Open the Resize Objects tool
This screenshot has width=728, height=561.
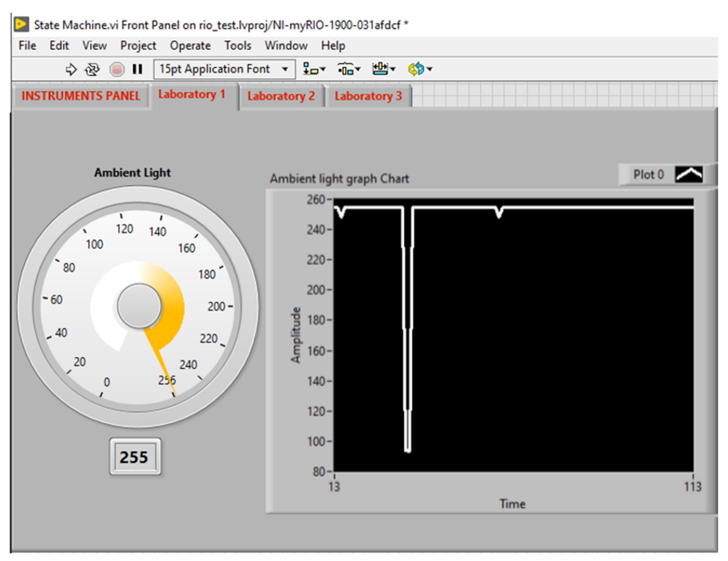tap(380, 69)
